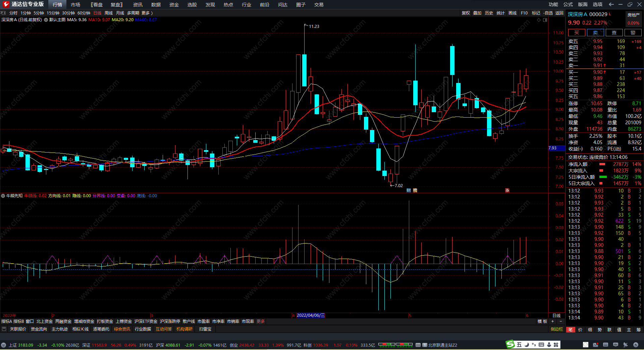Click the 返回 button

click(559, 13)
